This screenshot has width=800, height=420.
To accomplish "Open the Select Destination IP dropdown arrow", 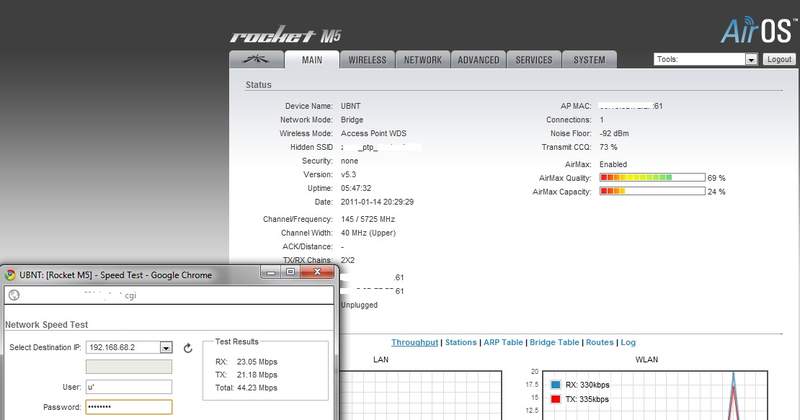I will click(x=166, y=348).
